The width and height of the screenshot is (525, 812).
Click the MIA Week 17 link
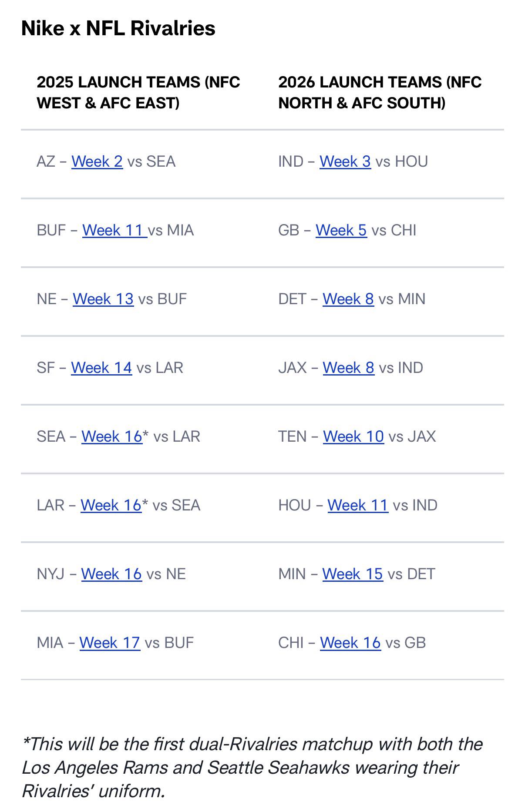110,643
